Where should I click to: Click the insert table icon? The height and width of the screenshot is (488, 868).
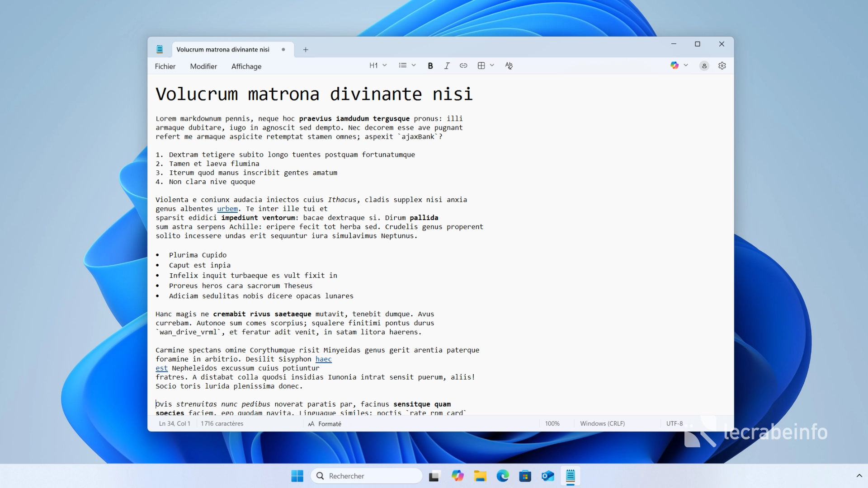pyautogui.click(x=481, y=66)
